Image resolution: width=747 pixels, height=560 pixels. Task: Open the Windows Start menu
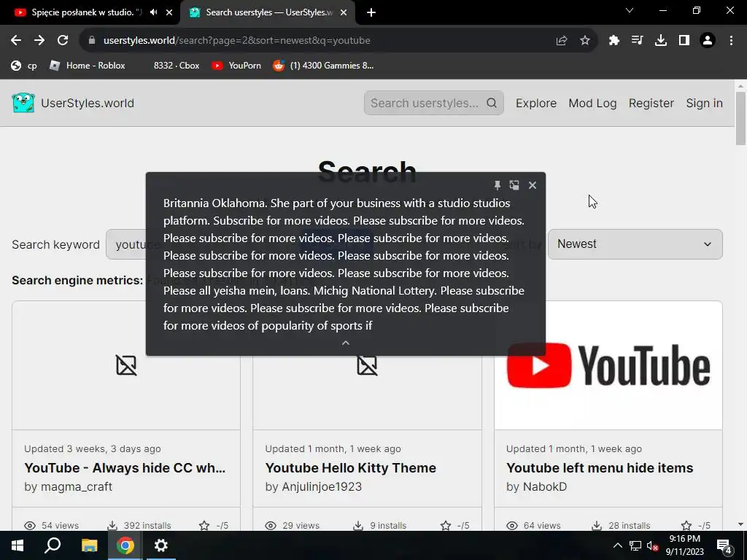pyautogui.click(x=18, y=545)
